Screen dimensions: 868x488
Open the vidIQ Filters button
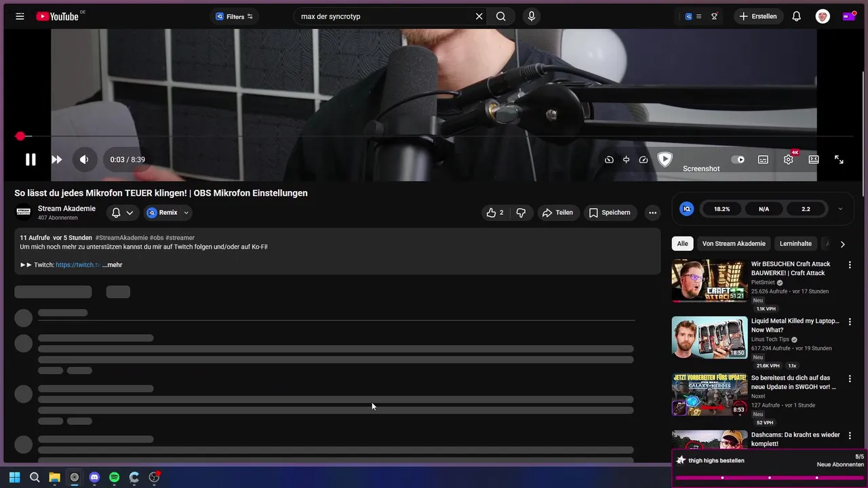click(234, 16)
